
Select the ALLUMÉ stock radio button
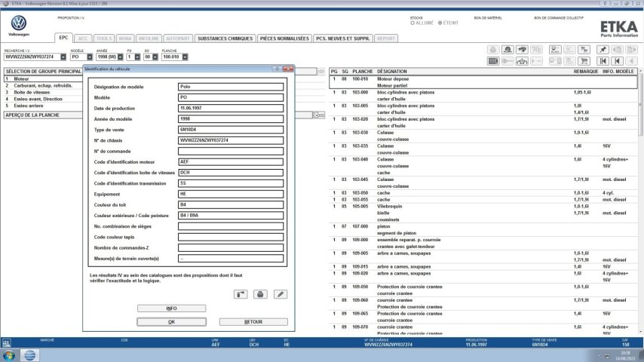click(x=412, y=23)
